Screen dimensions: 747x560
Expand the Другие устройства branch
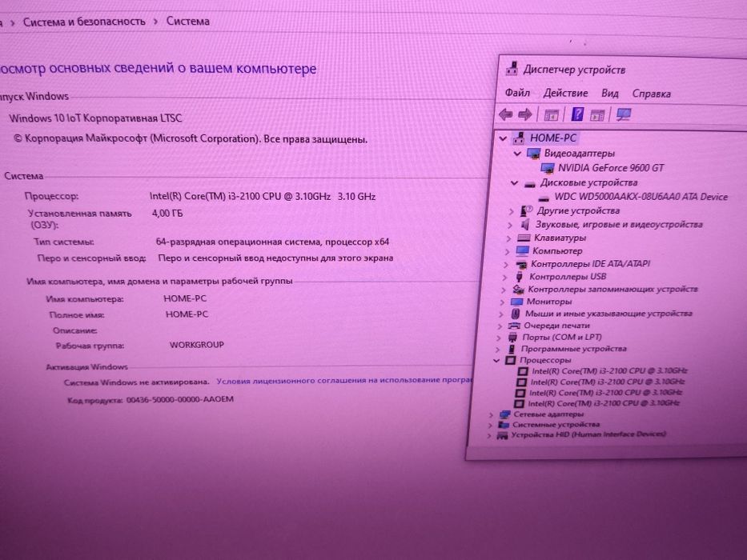coord(511,211)
